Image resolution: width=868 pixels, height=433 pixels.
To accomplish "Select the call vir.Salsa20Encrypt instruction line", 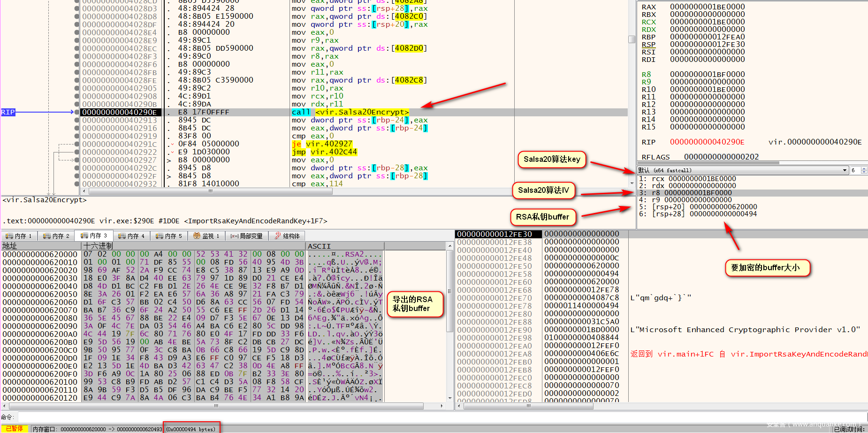I will click(350, 112).
